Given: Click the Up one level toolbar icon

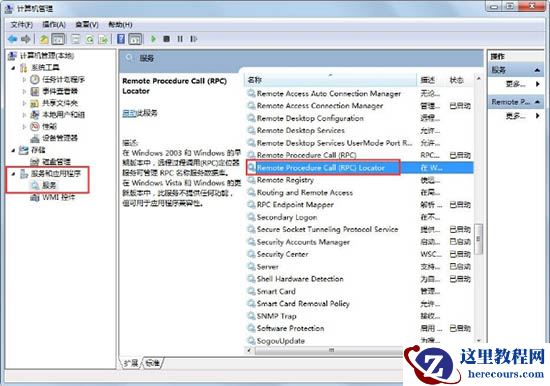Looking at the screenshot, I should click(x=44, y=39).
